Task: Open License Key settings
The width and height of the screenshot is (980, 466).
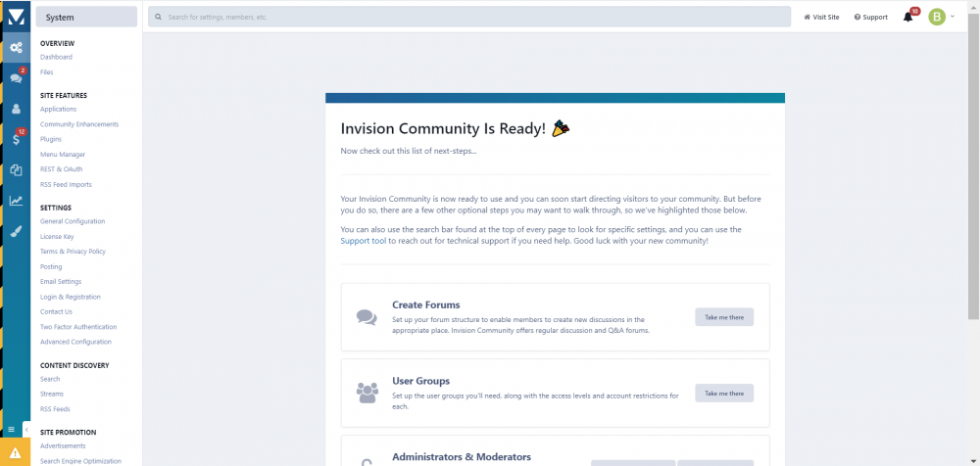Action: pyautogui.click(x=57, y=236)
